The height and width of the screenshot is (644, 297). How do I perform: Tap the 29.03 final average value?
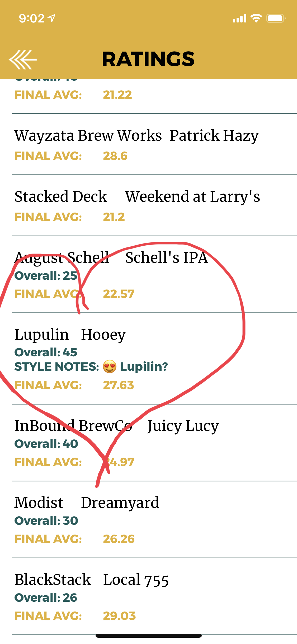tap(119, 616)
